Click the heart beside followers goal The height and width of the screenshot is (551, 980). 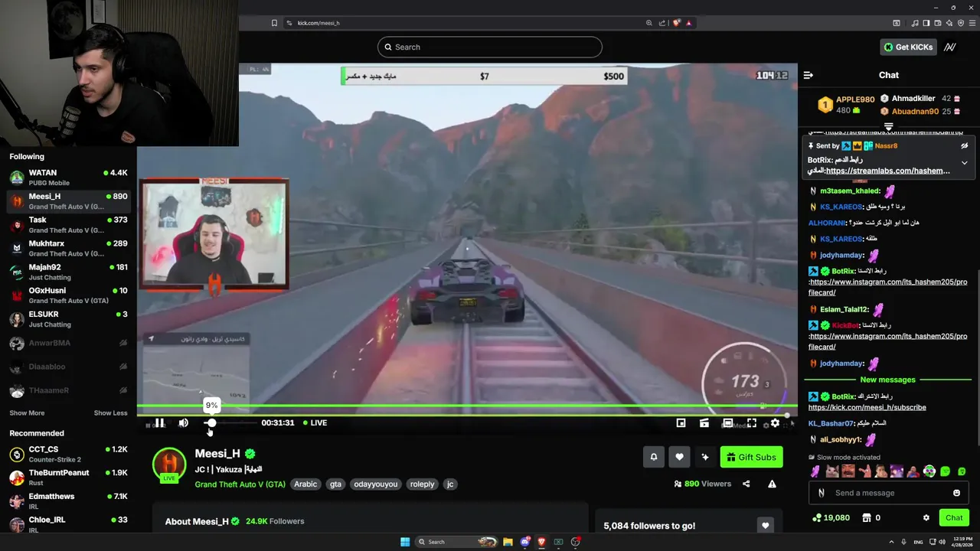click(765, 525)
